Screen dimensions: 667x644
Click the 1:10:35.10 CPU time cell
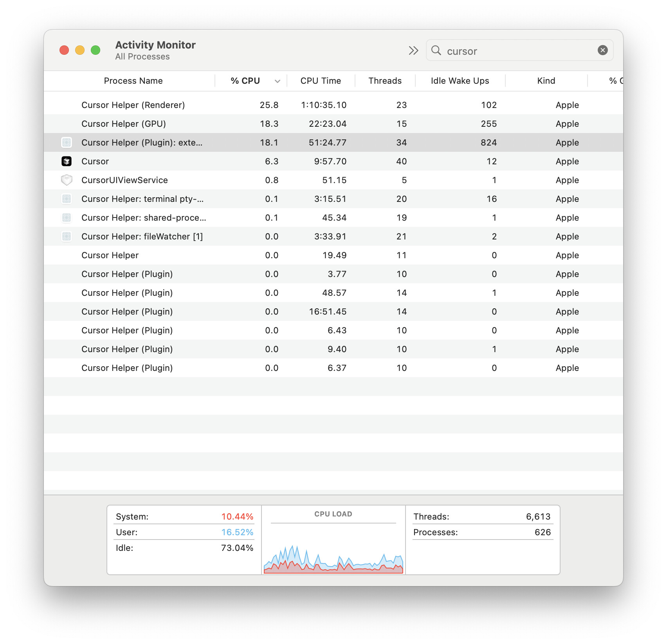click(x=324, y=105)
